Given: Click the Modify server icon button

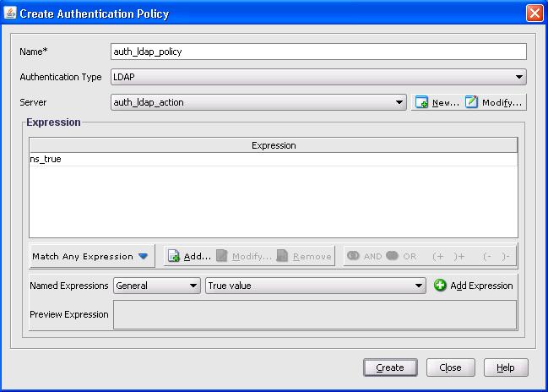Looking at the screenshot, I should (472, 102).
